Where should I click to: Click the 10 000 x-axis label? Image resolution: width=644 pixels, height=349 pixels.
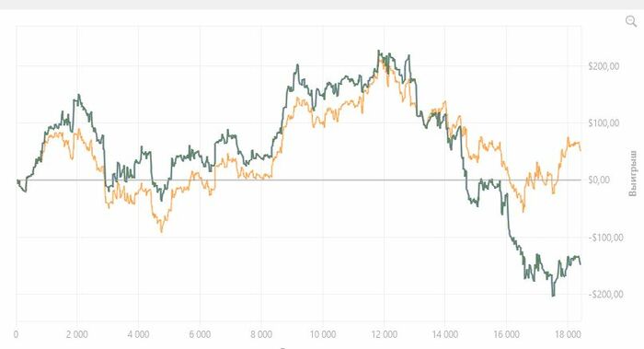322,334
